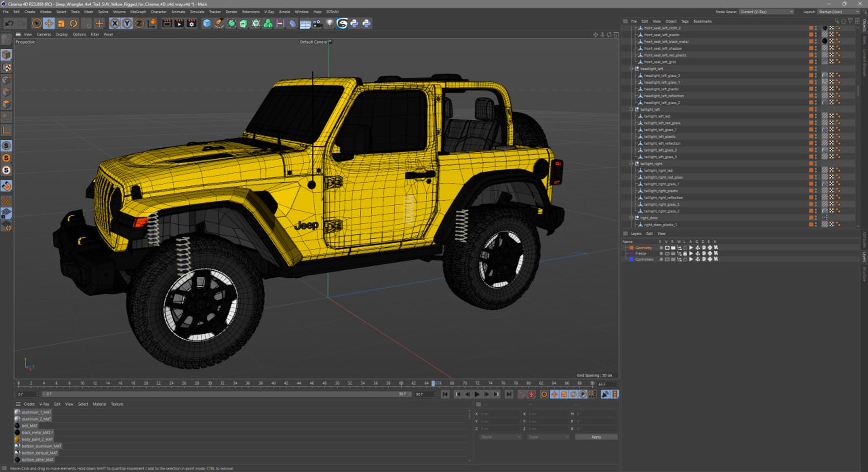Go to end of animation

(509, 394)
